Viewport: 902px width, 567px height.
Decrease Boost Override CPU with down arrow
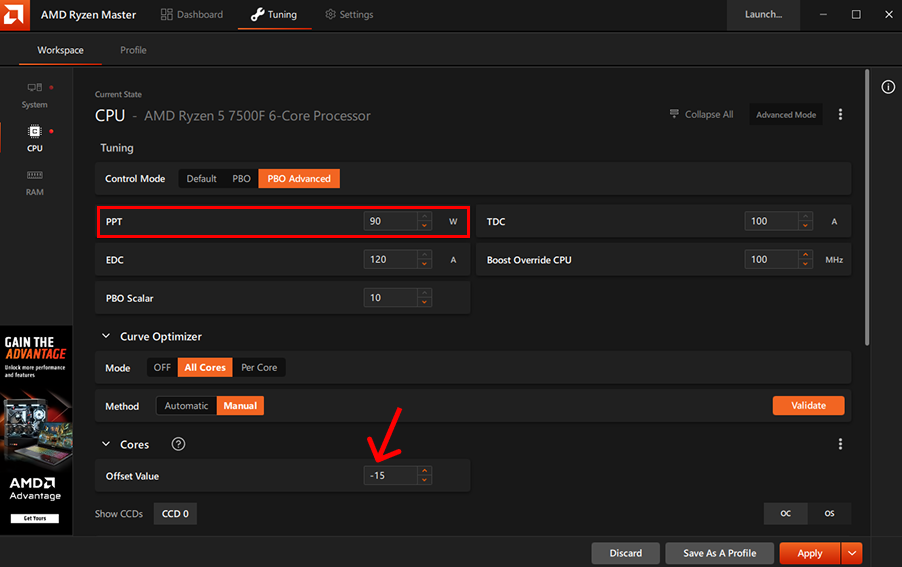click(x=805, y=264)
